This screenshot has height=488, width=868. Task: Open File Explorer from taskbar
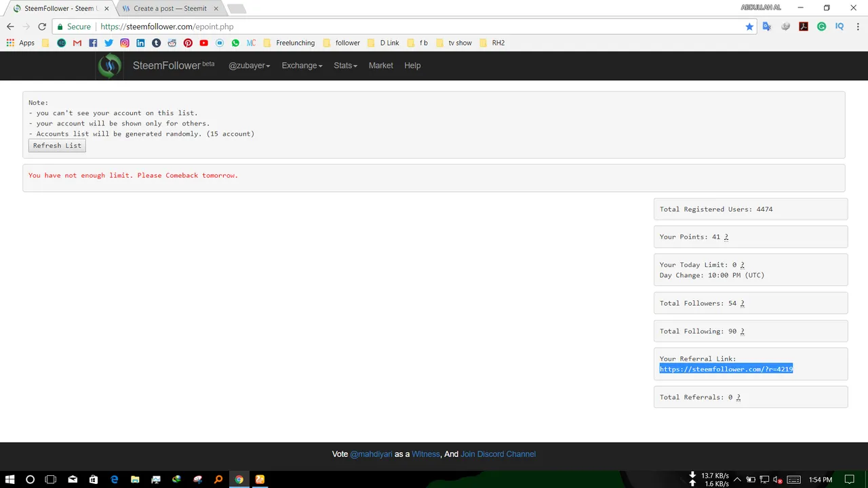135,479
